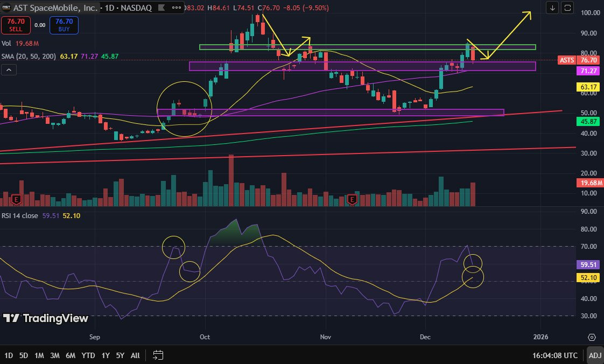Viewport: 604px width, 364px height.
Task: Click the Nov label on time axis
Action: pyautogui.click(x=326, y=337)
